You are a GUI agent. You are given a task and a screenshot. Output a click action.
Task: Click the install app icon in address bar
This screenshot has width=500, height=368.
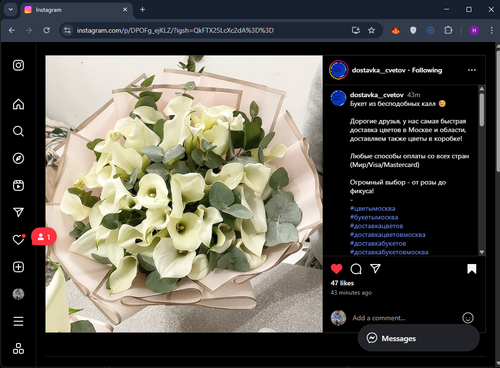356,30
